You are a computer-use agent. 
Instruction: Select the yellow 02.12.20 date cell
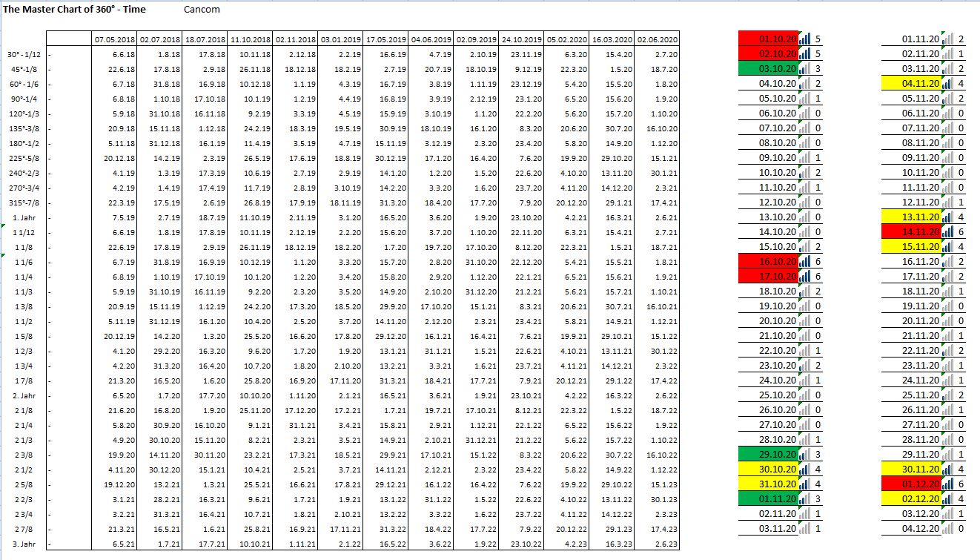(912, 499)
